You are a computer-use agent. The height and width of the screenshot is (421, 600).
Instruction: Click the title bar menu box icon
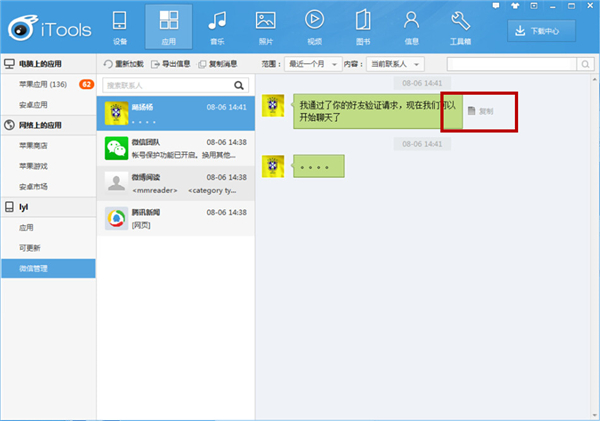(534, 6)
